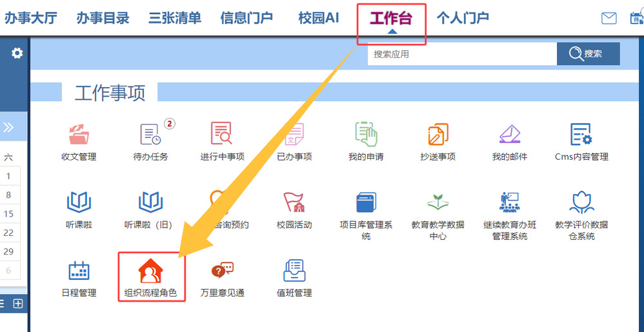Launch Cms内容管理 icon

(x=581, y=135)
